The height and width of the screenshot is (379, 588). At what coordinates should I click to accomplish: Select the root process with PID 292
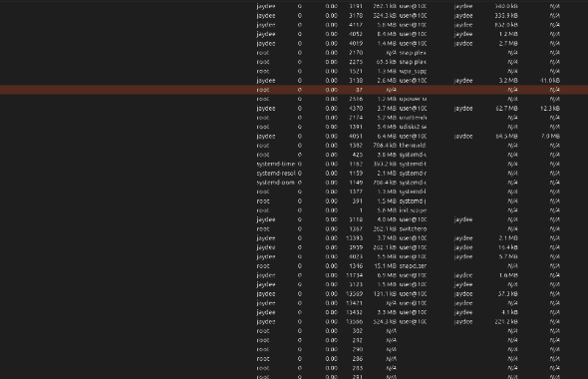294,340
